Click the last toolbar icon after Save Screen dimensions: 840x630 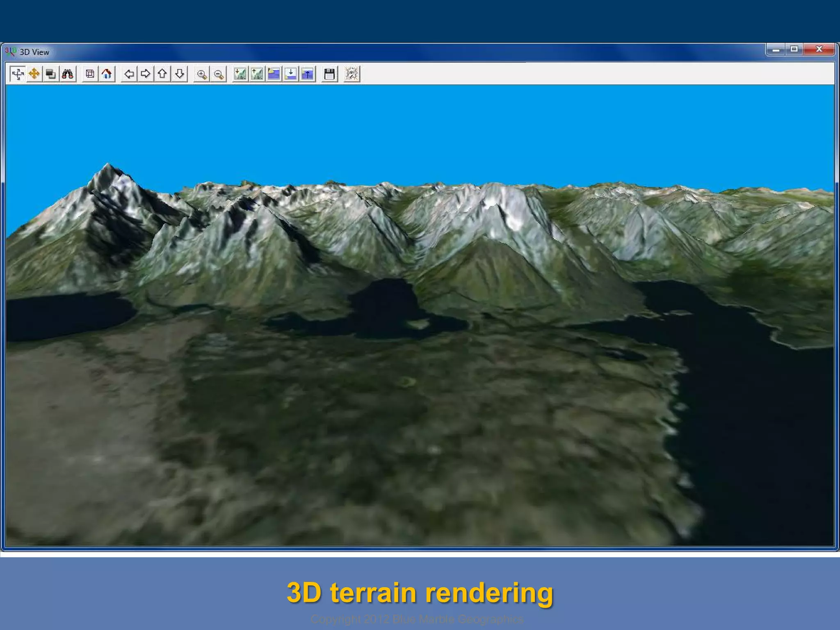pyautogui.click(x=352, y=74)
